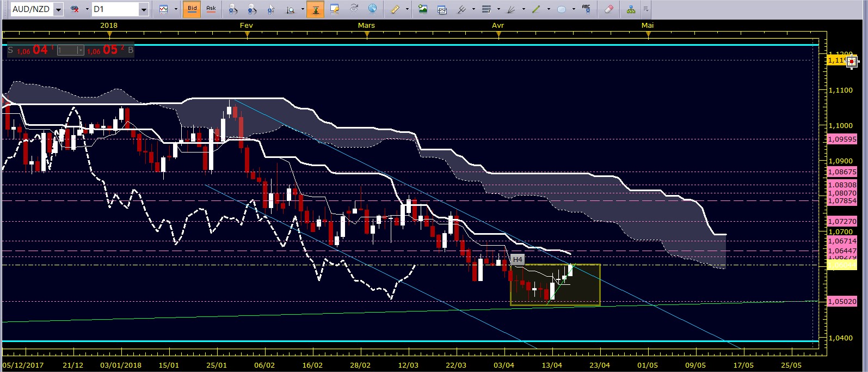The width and height of the screenshot is (868, 372).
Task: Click the add image icon
Action: pos(423,9)
